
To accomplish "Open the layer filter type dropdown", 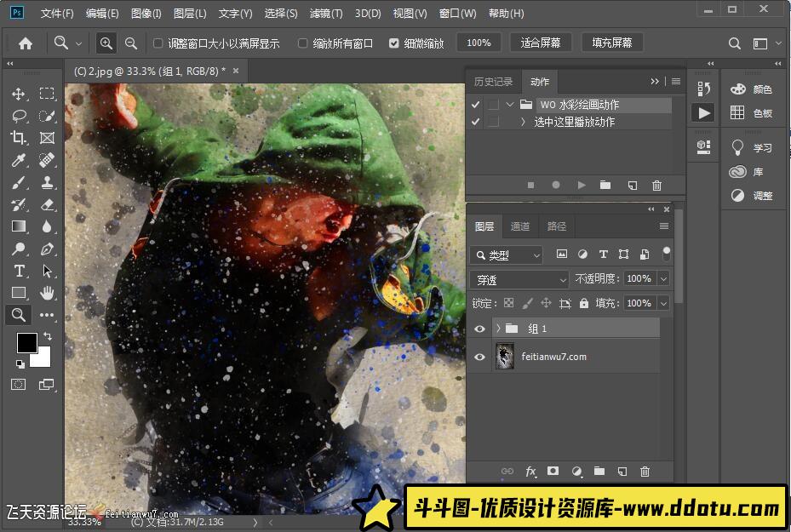I will (507, 255).
